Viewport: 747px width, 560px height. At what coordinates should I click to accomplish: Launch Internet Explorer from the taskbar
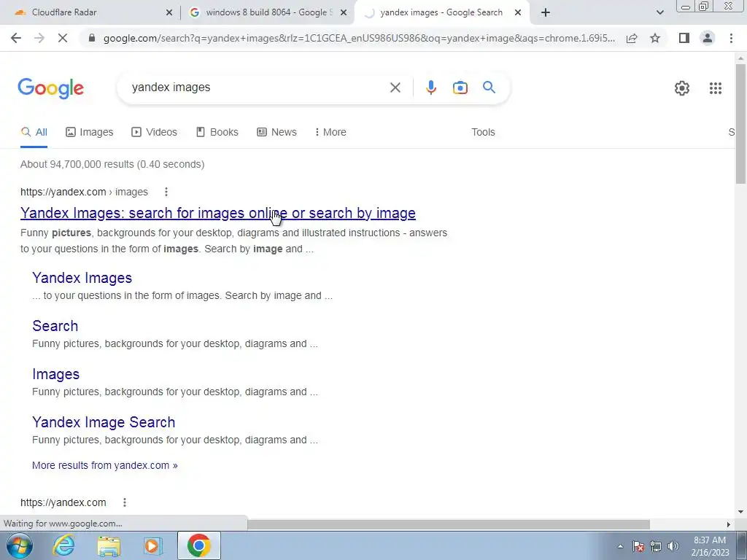click(x=64, y=545)
